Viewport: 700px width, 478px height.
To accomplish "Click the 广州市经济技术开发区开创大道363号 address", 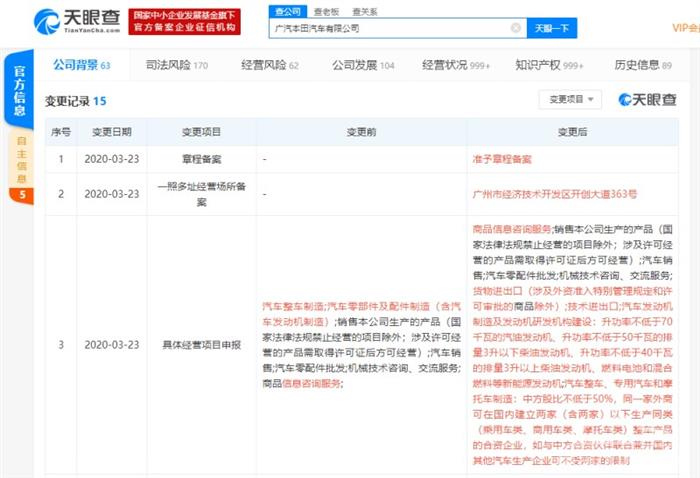I will (x=555, y=194).
